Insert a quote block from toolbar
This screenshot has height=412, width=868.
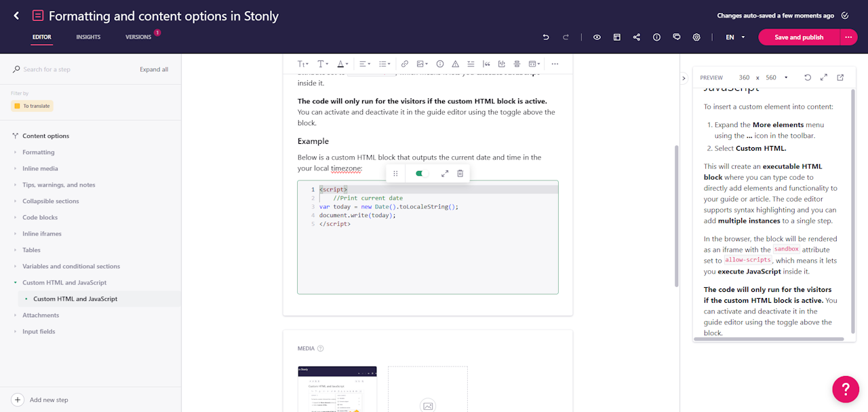[486, 64]
